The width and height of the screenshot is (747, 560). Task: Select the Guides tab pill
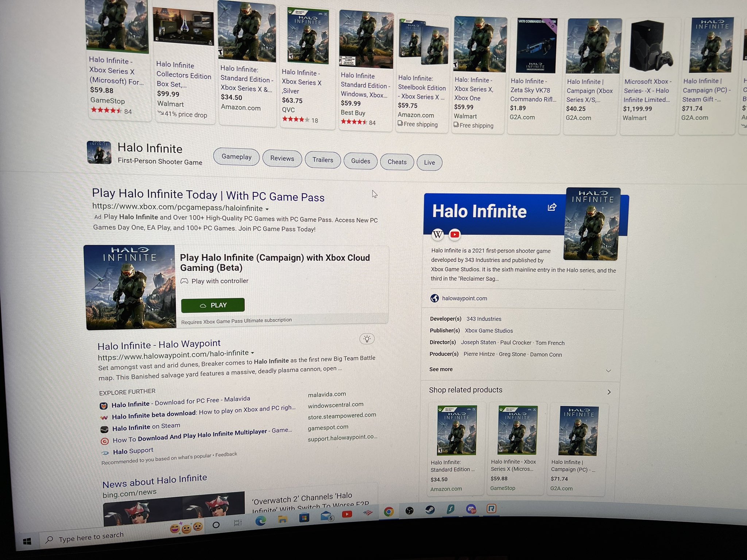click(360, 161)
